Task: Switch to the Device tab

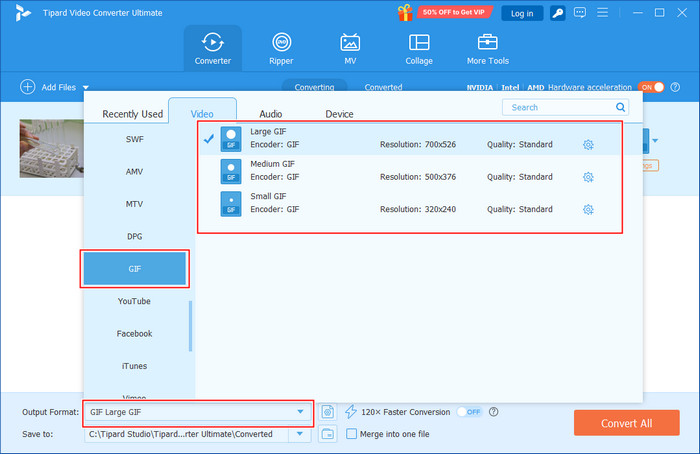Action: [x=339, y=114]
